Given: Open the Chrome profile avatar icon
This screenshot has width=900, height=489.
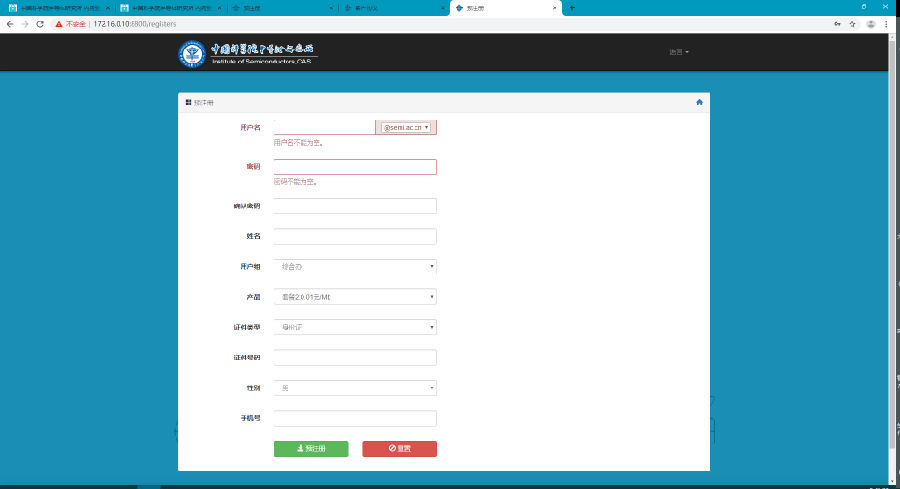Looking at the screenshot, I should [871, 23].
